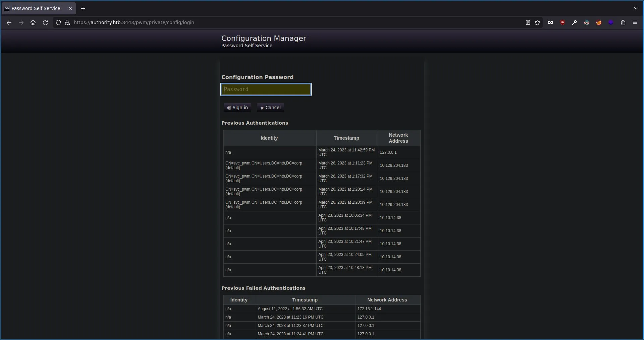Click the Identity header in Previous Authentications

click(x=269, y=138)
